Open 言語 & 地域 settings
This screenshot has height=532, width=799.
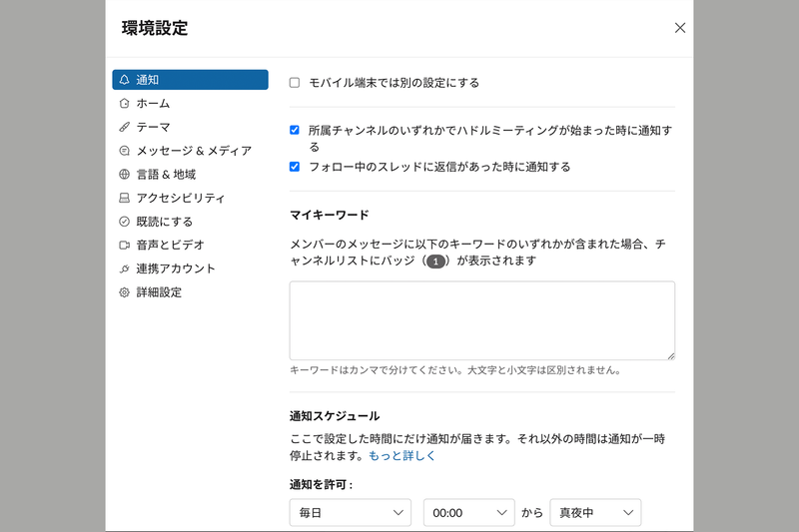click(190, 174)
